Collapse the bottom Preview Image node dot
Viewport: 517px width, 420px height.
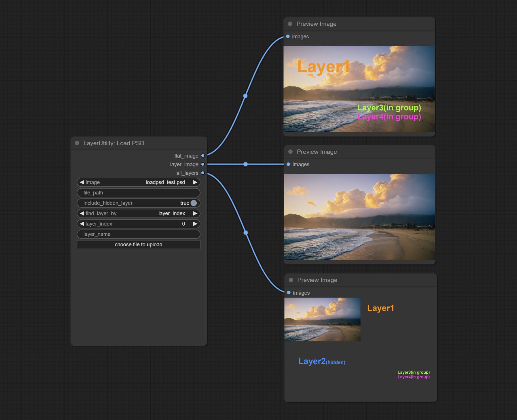(x=291, y=280)
